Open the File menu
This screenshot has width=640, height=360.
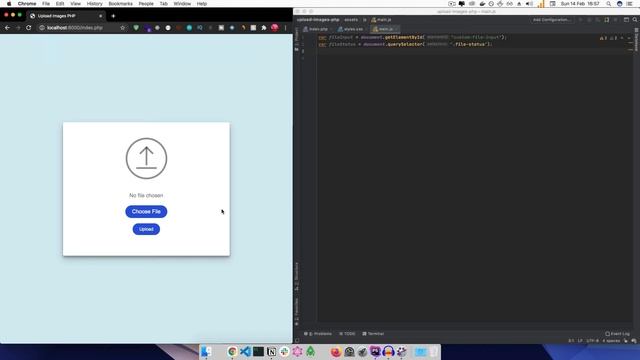click(x=46, y=4)
